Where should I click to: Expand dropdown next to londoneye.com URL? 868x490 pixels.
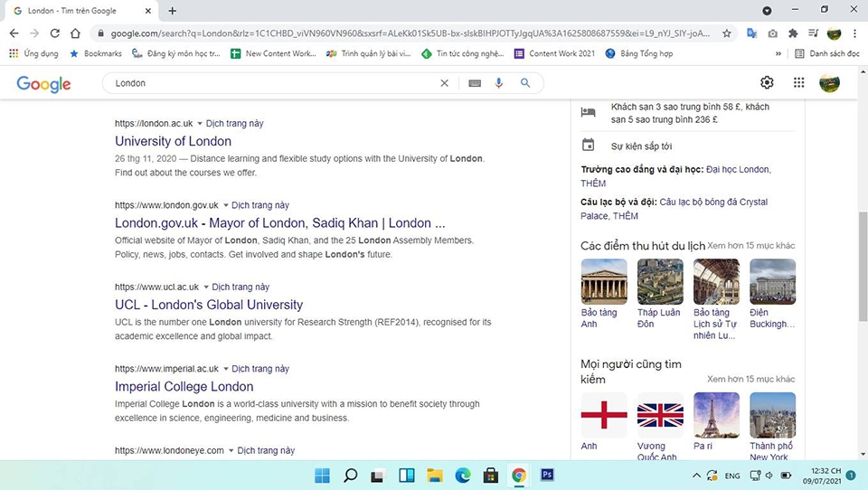(231, 451)
